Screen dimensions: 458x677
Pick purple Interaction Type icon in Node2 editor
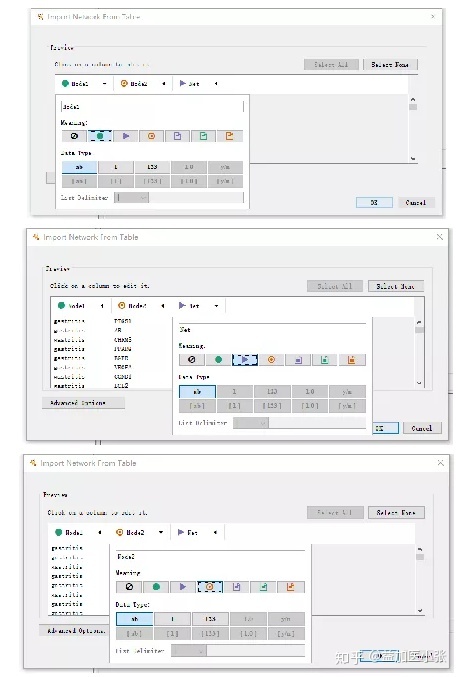point(183,586)
